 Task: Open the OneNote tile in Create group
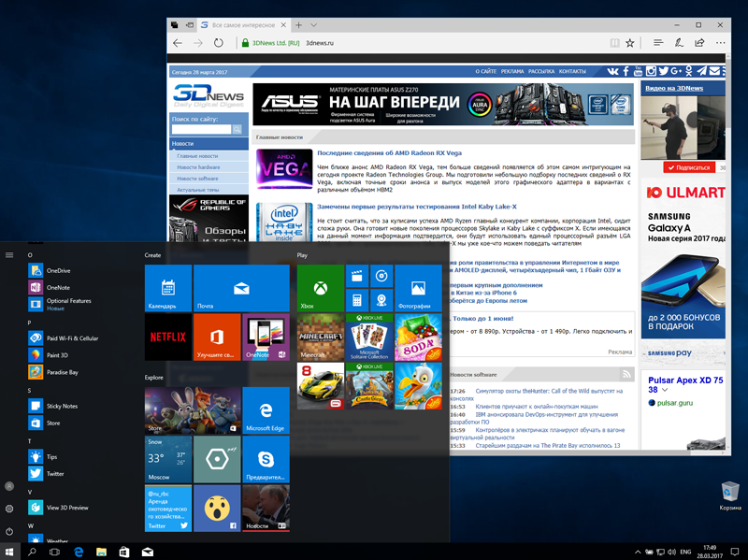coord(266,337)
